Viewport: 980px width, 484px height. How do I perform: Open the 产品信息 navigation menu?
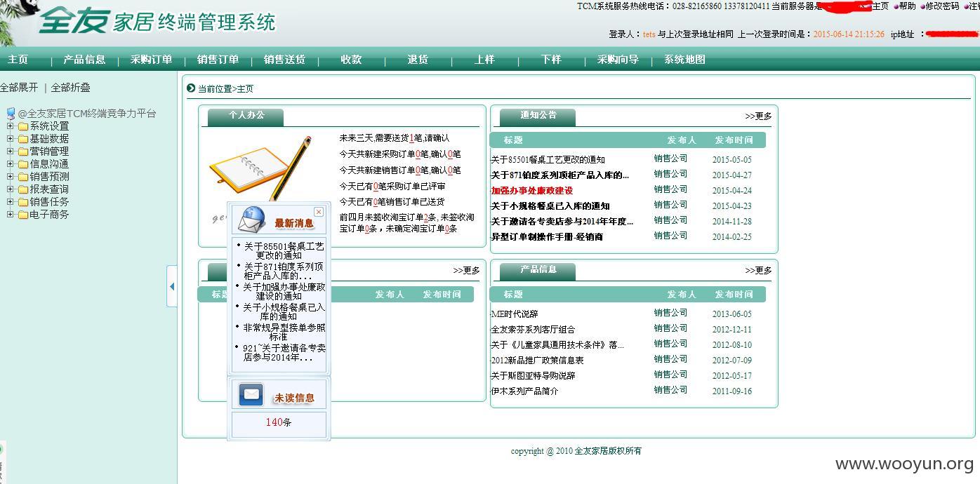pyautogui.click(x=84, y=60)
